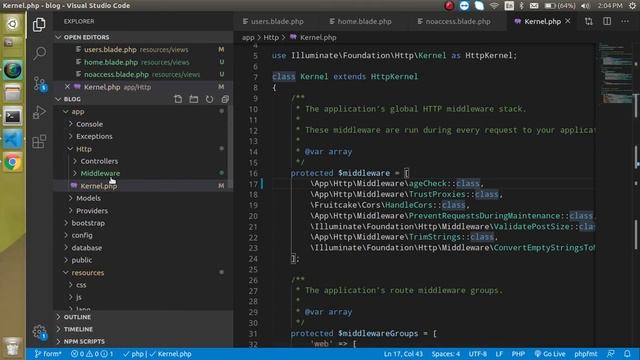The height and width of the screenshot is (360, 640).
Task: Launch the terminal from Ubuntu dock
Action: pos(13,117)
